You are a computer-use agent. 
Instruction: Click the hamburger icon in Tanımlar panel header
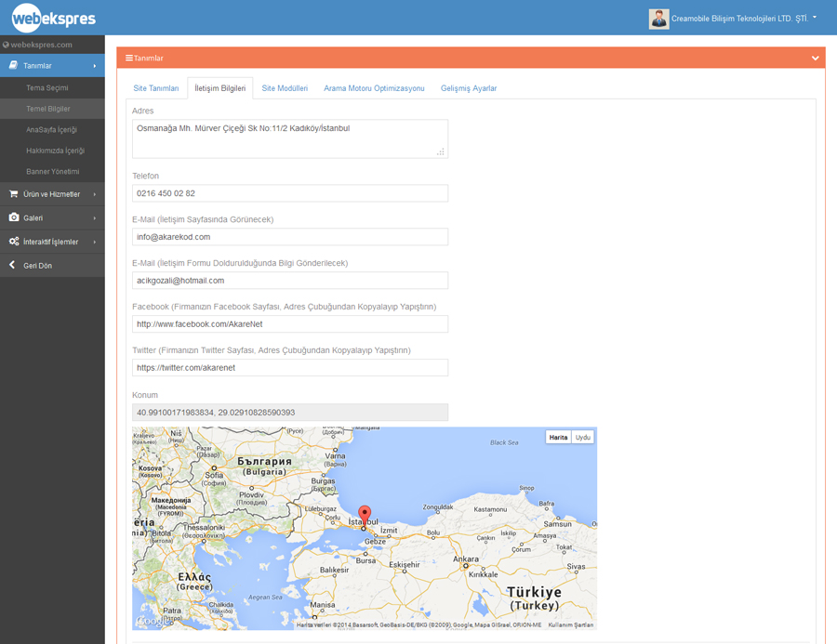[x=129, y=58]
